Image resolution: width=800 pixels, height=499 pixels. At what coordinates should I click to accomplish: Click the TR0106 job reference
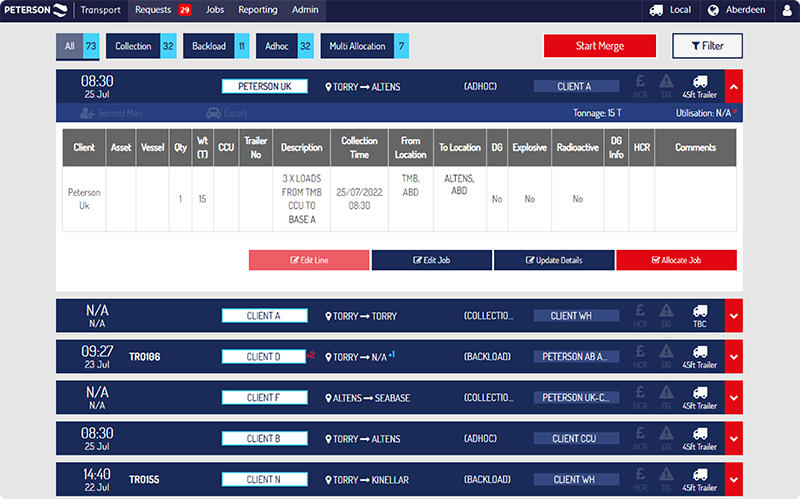point(144,357)
